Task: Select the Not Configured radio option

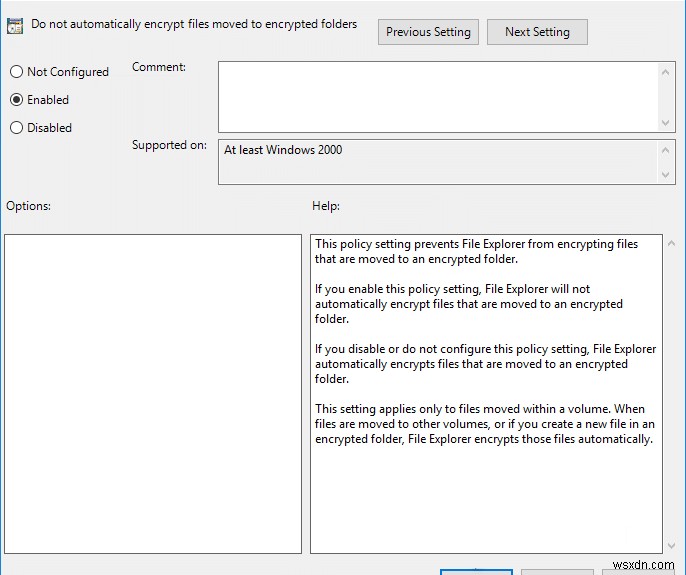Action: click(16, 72)
